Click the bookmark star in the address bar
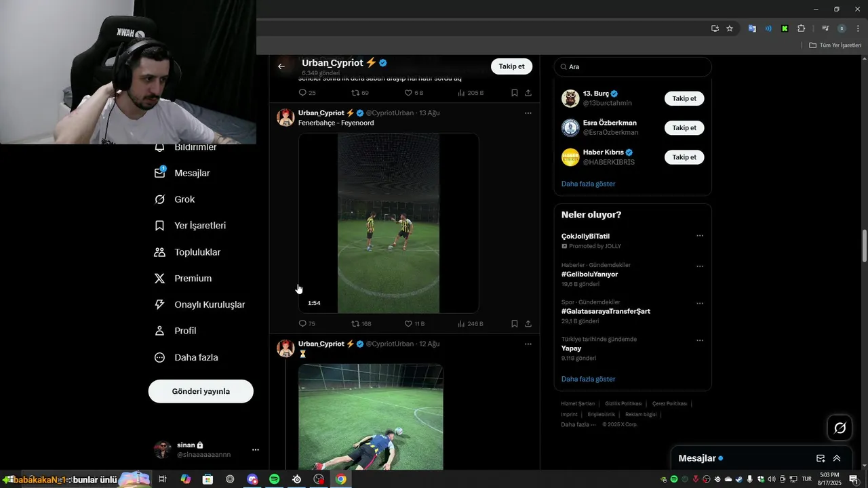 click(730, 28)
